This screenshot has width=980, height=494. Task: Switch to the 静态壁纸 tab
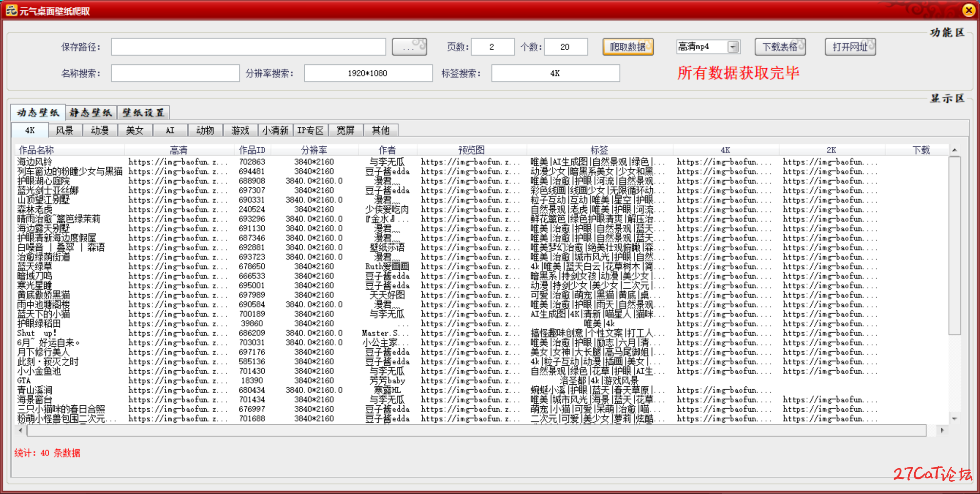click(91, 113)
